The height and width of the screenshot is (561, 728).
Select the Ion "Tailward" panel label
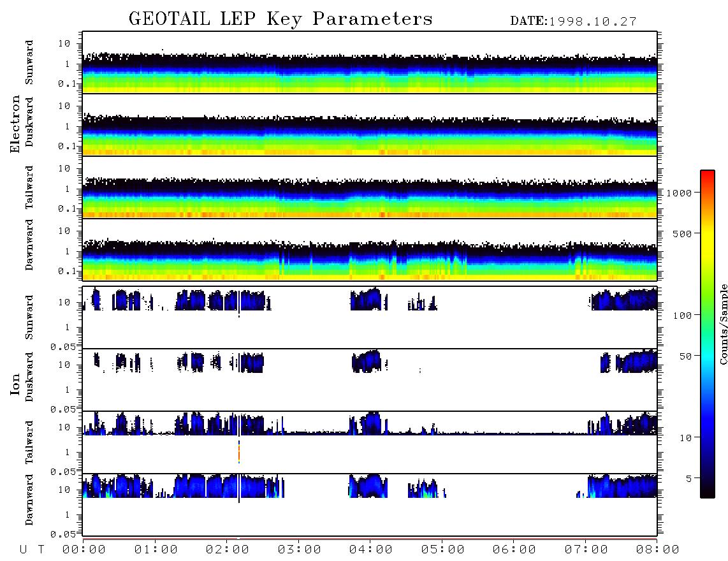(29, 442)
